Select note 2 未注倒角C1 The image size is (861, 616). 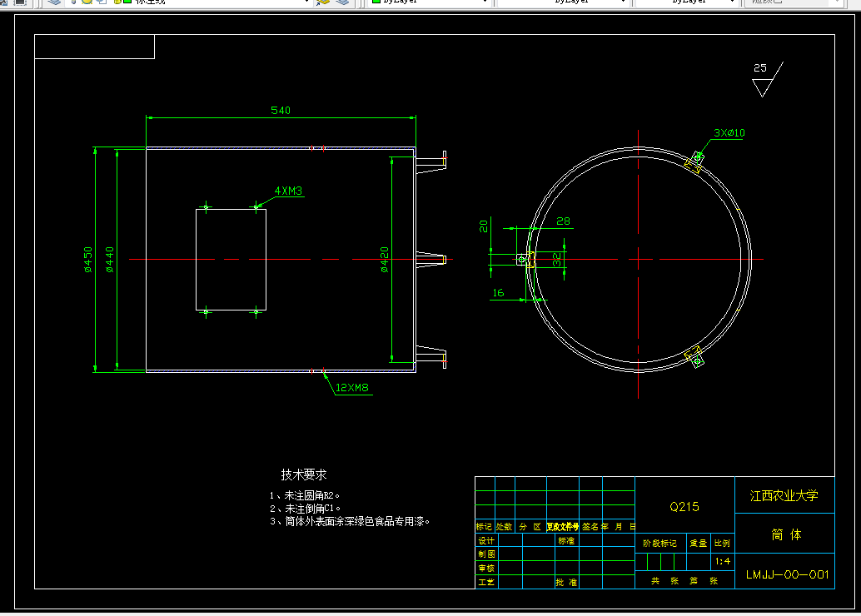pos(306,509)
